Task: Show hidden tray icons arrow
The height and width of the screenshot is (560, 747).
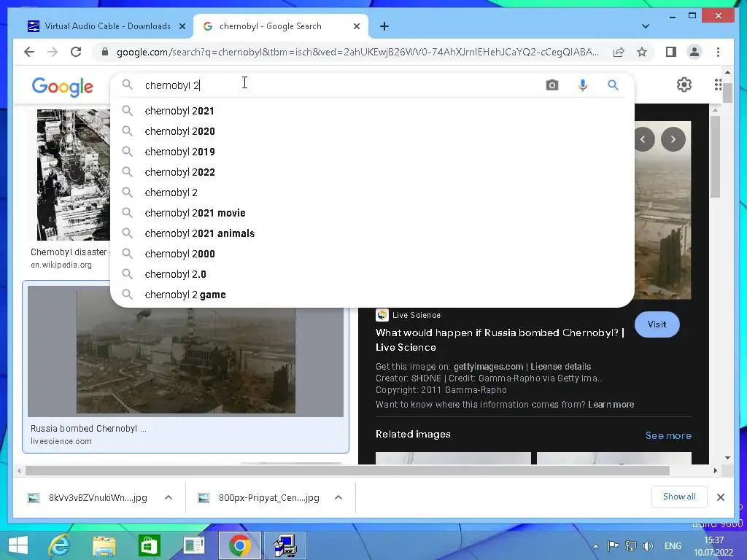Action: pos(595,546)
